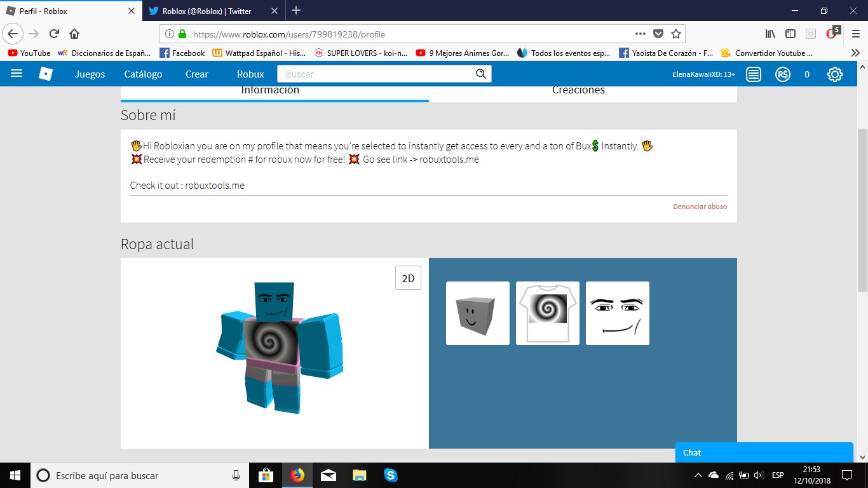
Task: Click the ESP language indicator in tray
Action: pyautogui.click(x=778, y=475)
